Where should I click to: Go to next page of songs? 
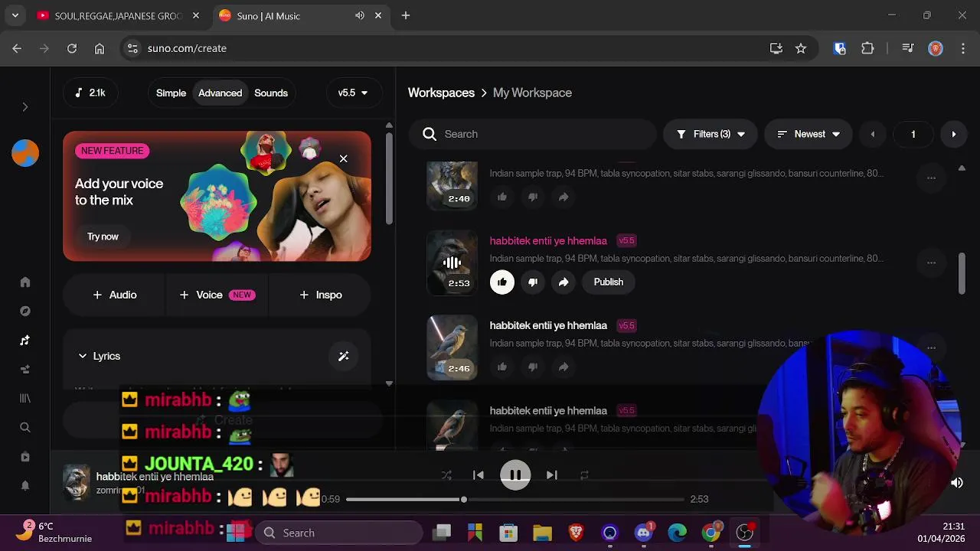[x=953, y=134]
